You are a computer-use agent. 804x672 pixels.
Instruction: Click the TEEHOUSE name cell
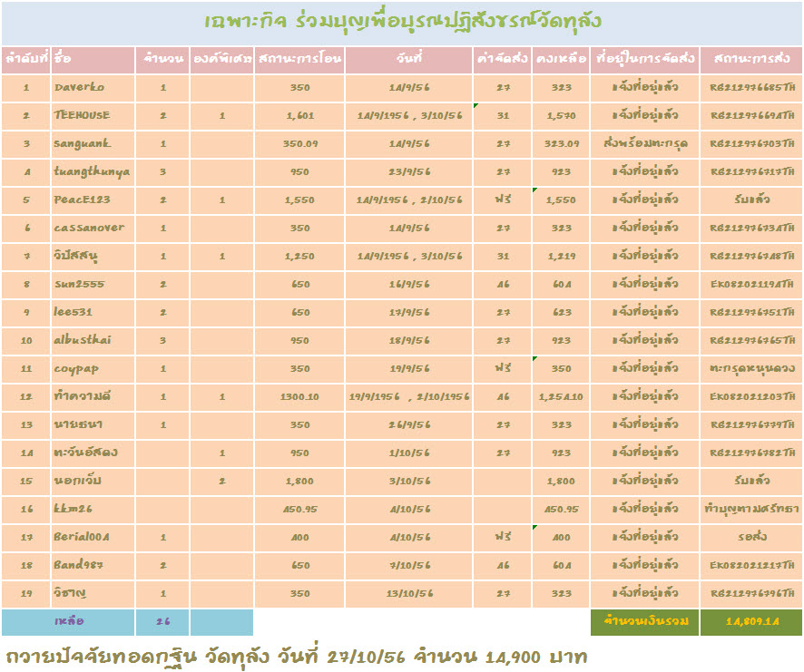pos(93,116)
